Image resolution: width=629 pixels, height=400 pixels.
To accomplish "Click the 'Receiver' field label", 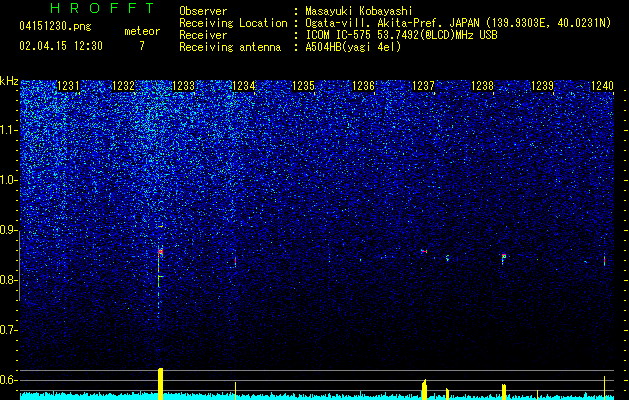I will pyautogui.click(x=203, y=35).
